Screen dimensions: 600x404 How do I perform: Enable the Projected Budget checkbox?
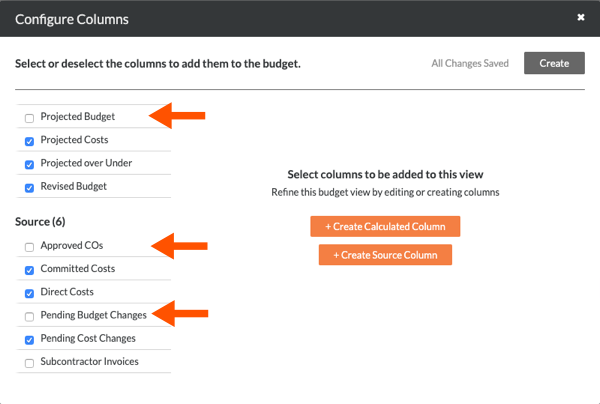pos(29,118)
